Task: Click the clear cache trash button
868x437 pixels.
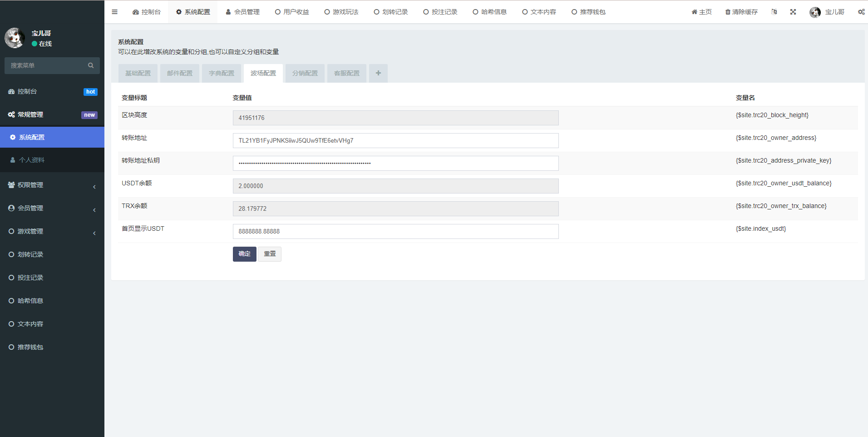Action: pos(741,12)
